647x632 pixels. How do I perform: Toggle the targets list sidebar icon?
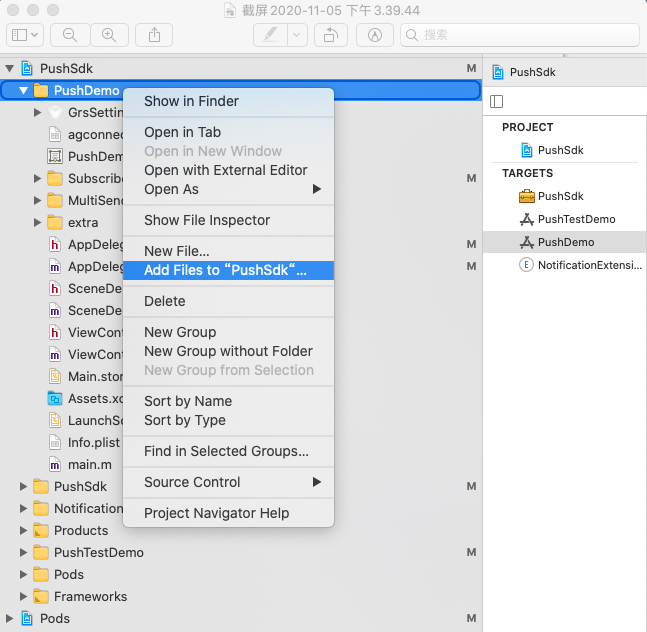tap(496, 101)
